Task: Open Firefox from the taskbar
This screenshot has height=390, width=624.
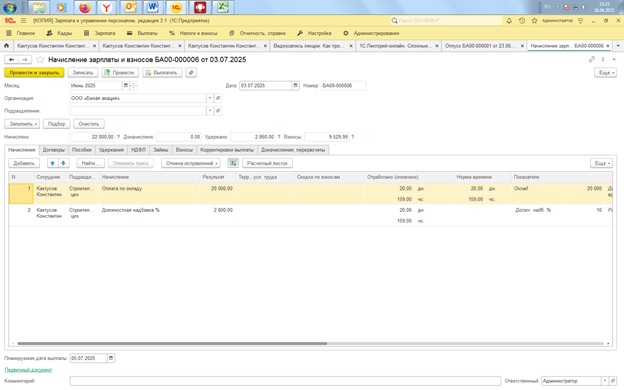Action: (x=84, y=7)
